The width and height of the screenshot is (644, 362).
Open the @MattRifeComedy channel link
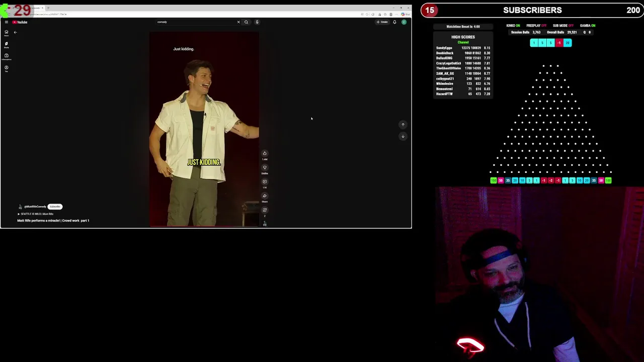[35, 207]
